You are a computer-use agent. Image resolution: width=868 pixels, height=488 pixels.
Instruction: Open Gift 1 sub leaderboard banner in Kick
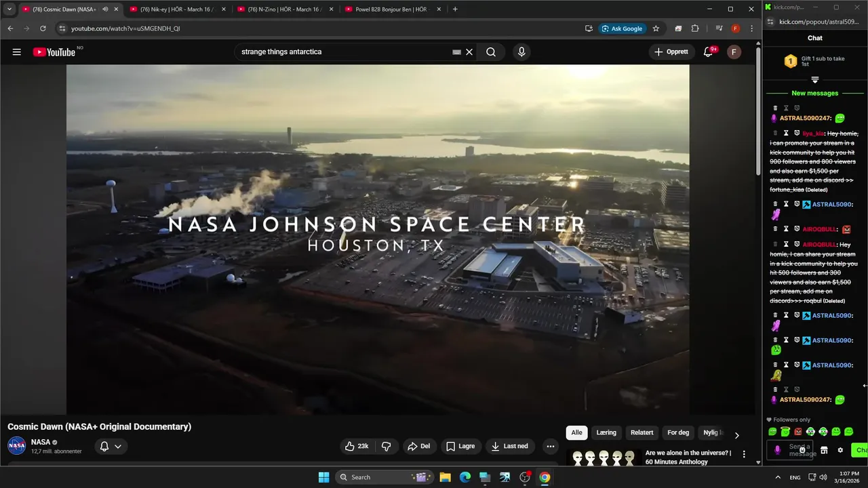click(814, 61)
